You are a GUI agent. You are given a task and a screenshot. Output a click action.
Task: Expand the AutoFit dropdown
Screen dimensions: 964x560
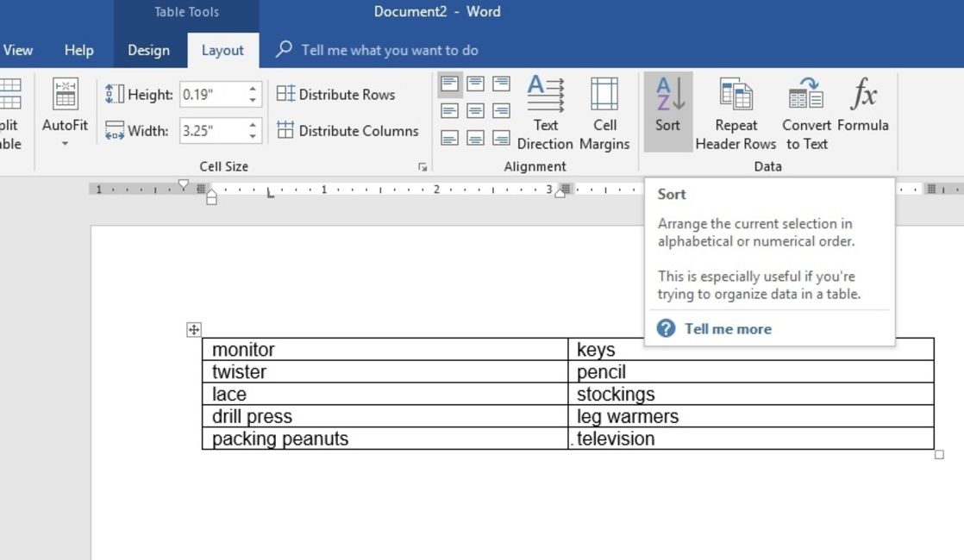[x=65, y=143]
